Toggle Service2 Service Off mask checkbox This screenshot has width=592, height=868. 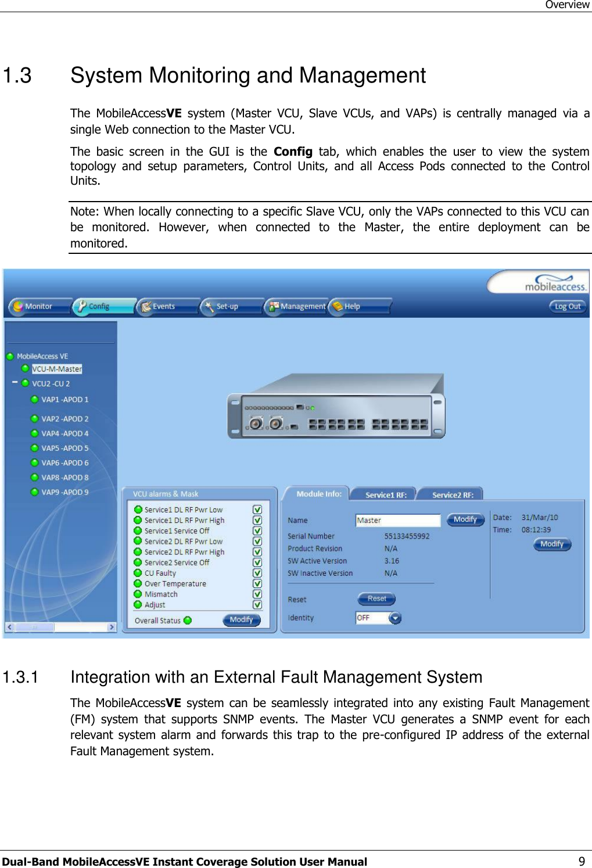pyautogui.click(x=257, y=562)
